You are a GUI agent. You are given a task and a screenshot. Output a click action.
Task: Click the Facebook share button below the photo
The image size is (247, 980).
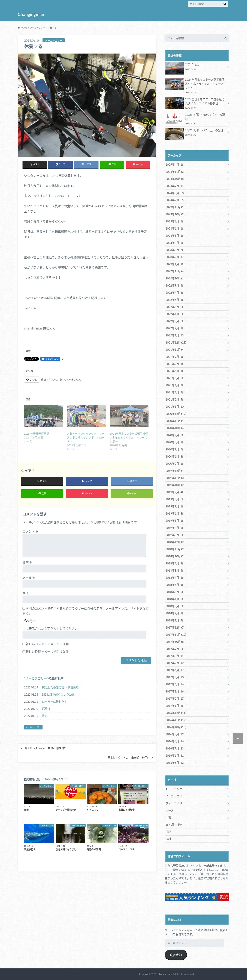tap(60, 164)
